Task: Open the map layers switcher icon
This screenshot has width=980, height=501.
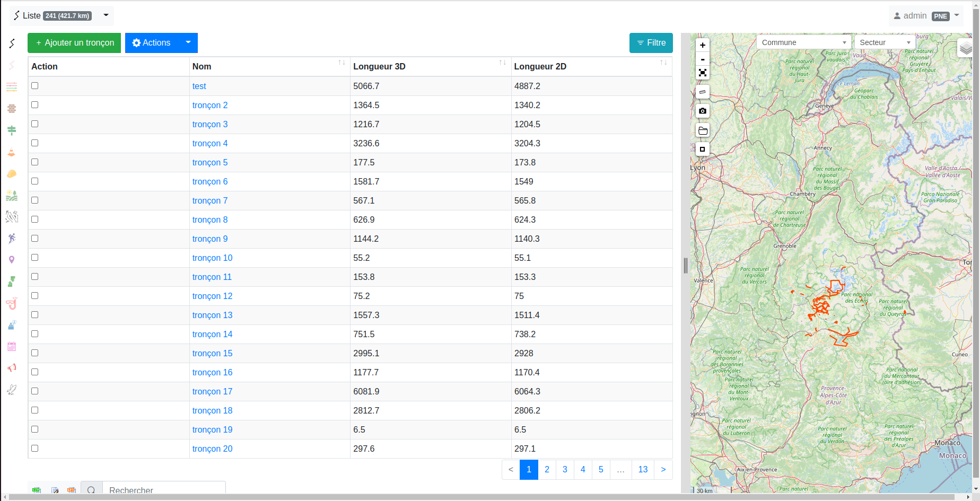Action: pos(966,49)
